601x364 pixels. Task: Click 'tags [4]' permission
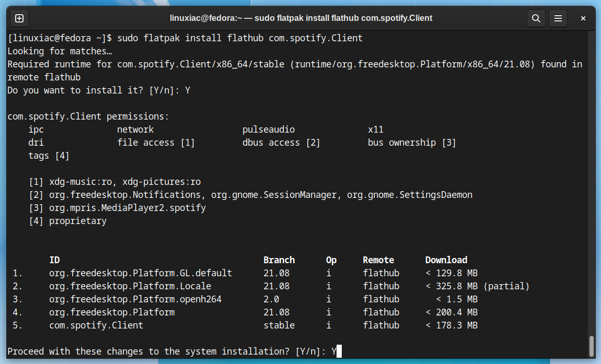49,156
